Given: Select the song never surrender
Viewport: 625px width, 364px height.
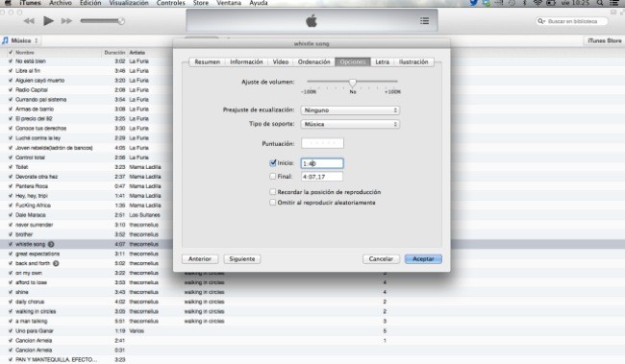Looking at the screenshot, I should [x=35, y=225].
